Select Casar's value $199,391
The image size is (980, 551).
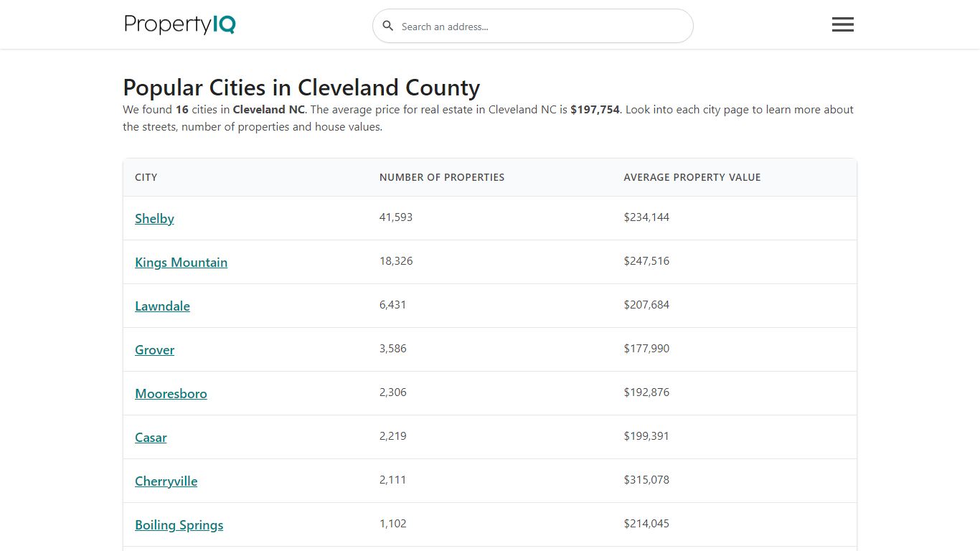(646, 436)
